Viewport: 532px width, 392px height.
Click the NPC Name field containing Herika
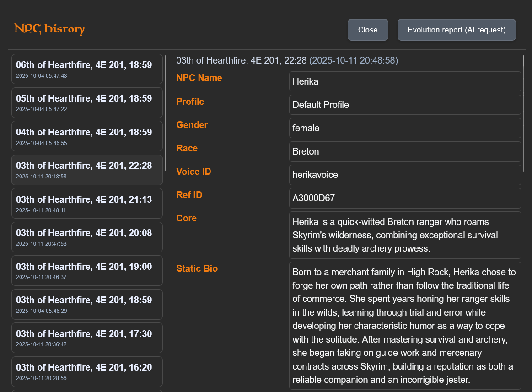coord(405,81)
